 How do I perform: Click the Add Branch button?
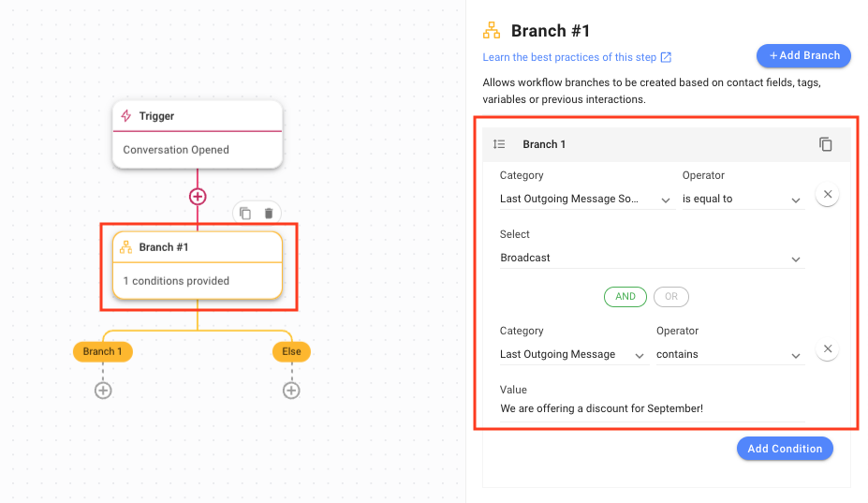point(803,56)
